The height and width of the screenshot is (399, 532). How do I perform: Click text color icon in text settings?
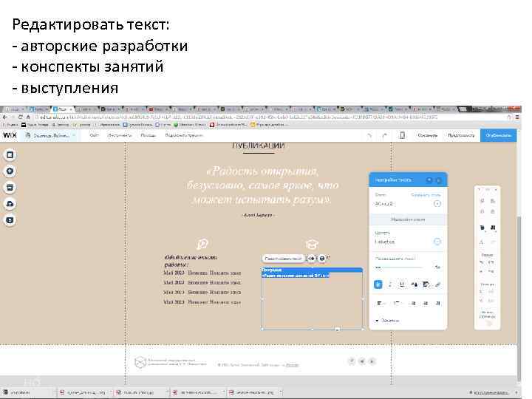click(415, 284)
